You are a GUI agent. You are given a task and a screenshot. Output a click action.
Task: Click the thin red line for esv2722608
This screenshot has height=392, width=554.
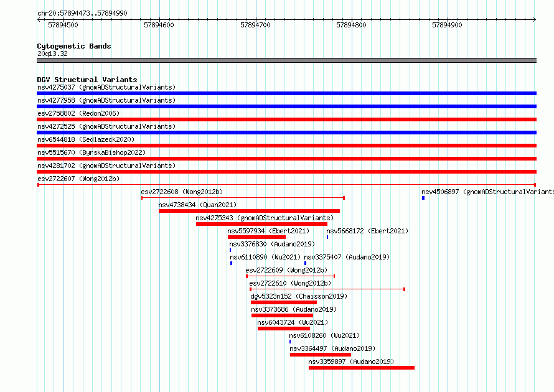click(x=243, y=198)
